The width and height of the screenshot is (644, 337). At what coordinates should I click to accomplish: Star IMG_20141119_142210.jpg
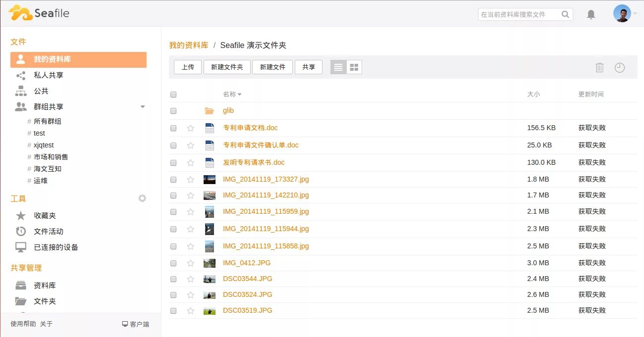click(x=190, y=195)
